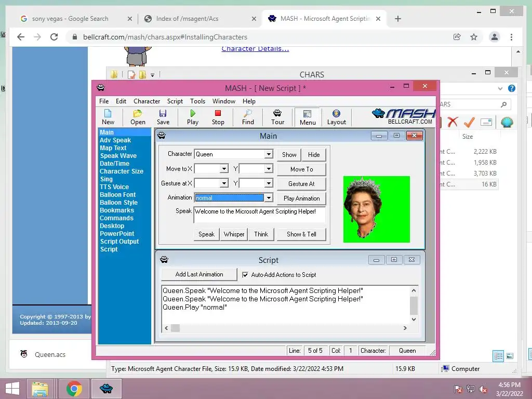The height and width of the screenshot is (399, 532).
Task: Start the Tour from the toolbar
Action: (277, 117)
